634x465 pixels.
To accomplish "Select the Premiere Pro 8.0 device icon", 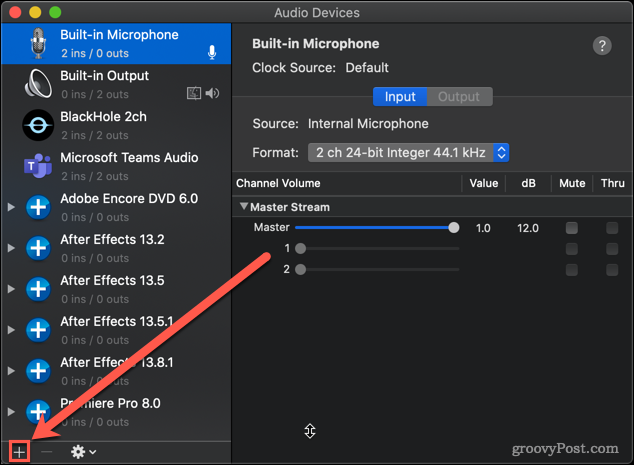I will (x=38, y=412).
